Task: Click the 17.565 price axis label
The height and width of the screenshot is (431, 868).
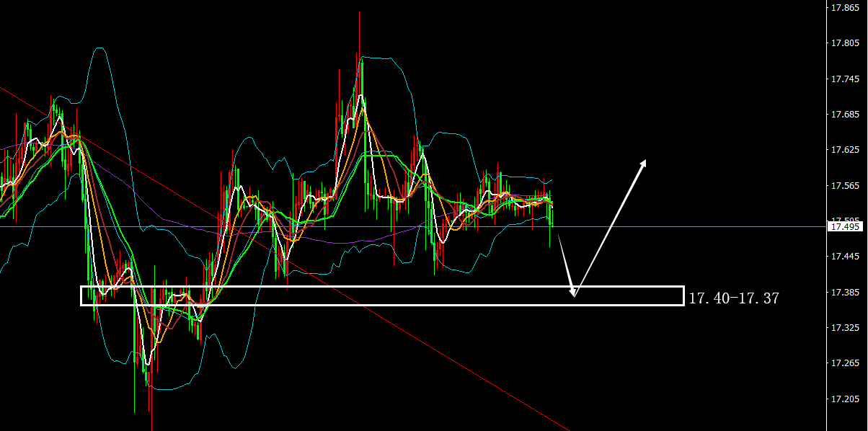Action: click(844, 186)
